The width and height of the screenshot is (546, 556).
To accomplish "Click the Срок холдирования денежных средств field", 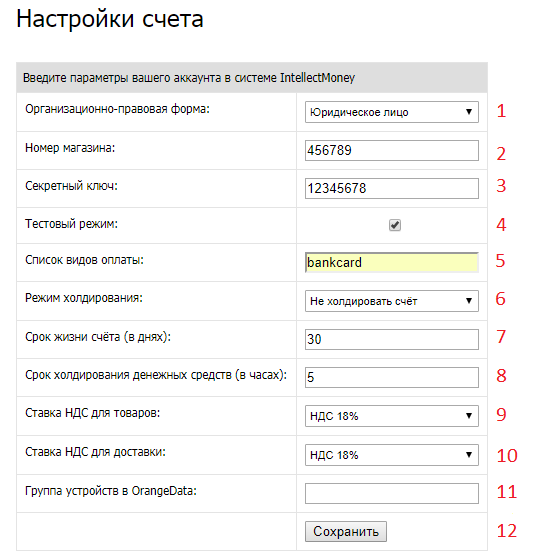I will pyautogui.click(x=391, y=377).
